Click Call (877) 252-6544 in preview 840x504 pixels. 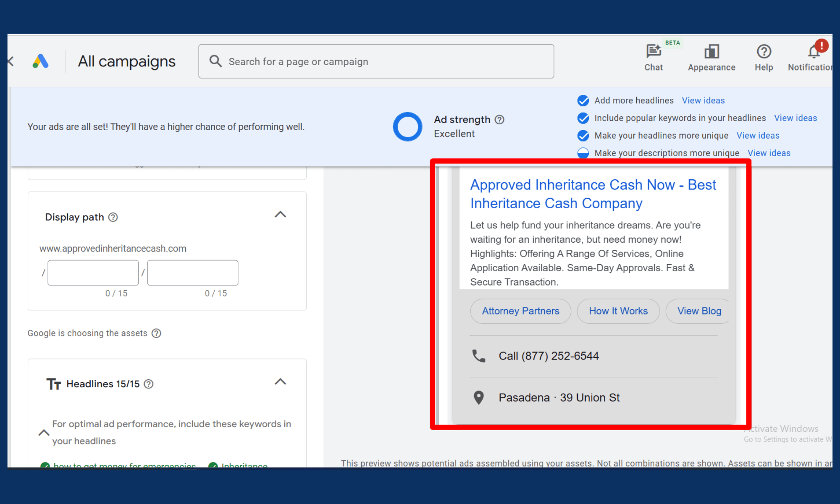click(x=549, y=356)
